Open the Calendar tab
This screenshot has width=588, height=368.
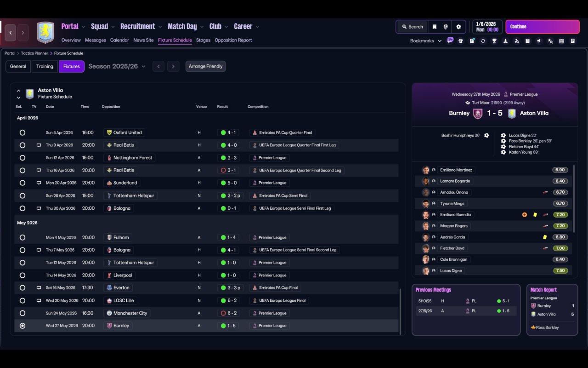click(119, 40)
